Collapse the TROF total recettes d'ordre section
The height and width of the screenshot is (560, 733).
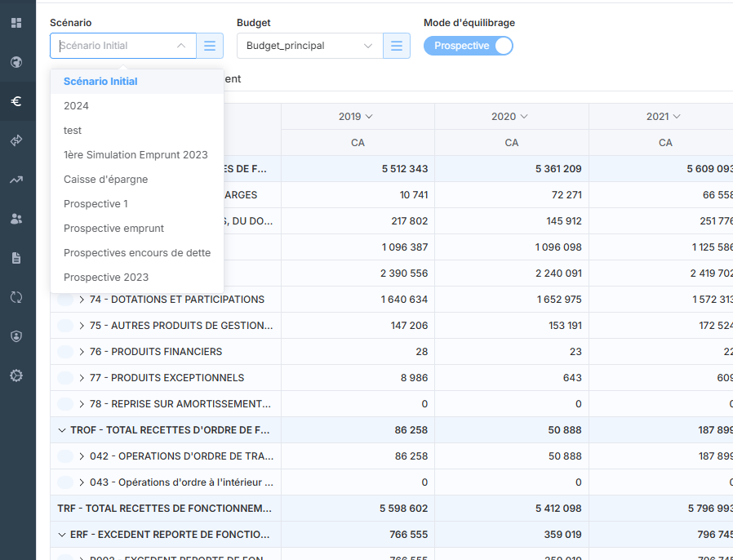click(62, 430)
